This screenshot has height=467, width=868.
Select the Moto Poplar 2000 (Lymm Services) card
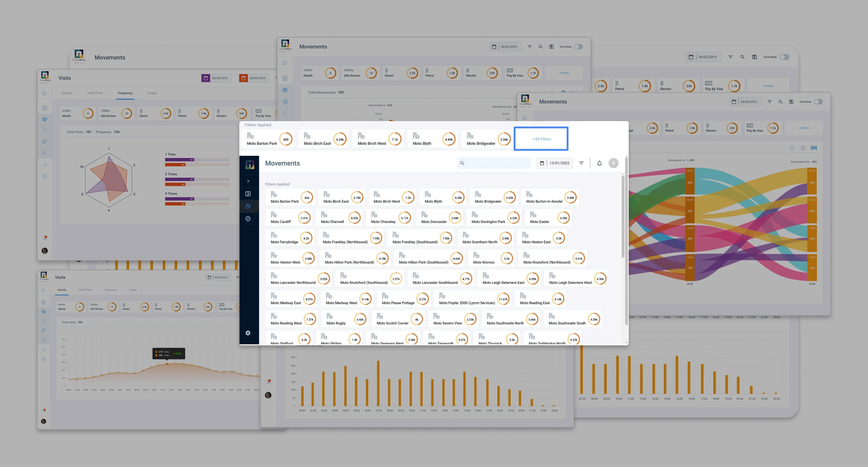pos(473,299)
